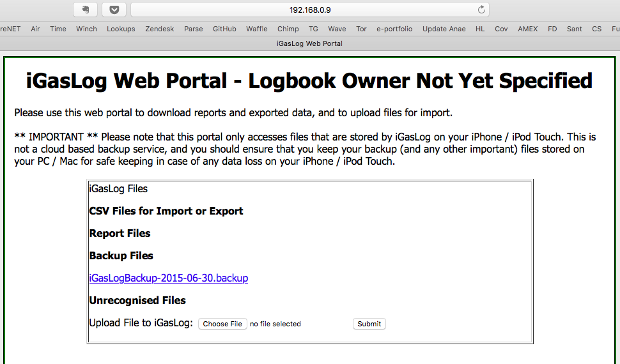Open the Zendesk bookmark
This screenshot has width=620, height=364.
(159, 29)
